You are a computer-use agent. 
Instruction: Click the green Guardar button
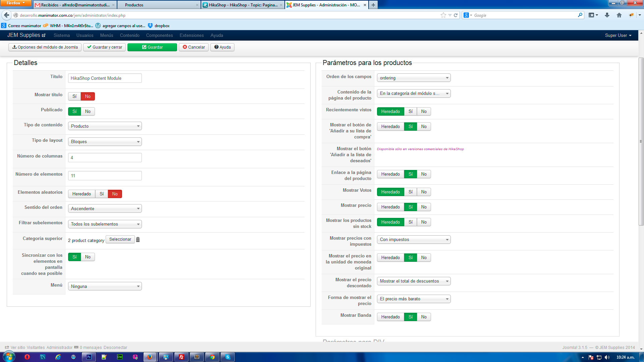(152, 47)
